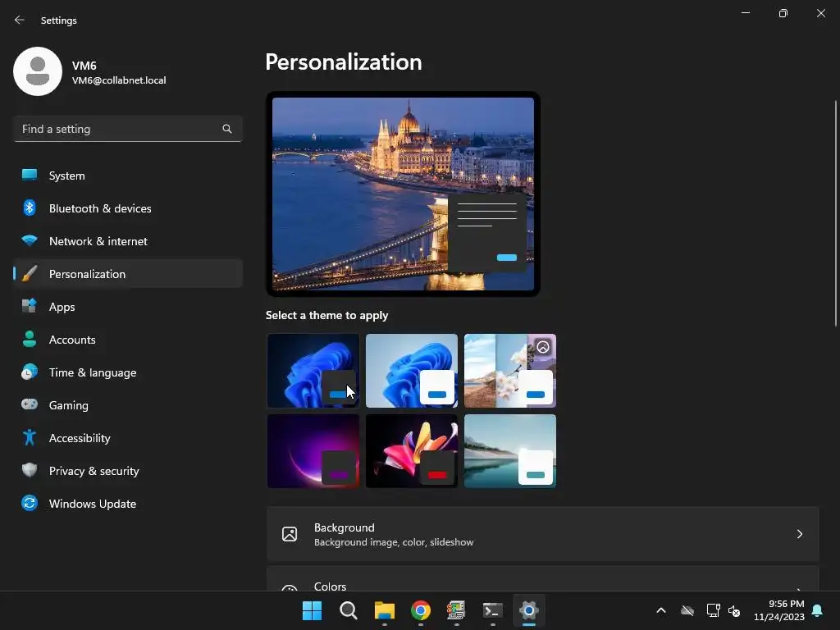Open taskbar Search

(348, 610)
